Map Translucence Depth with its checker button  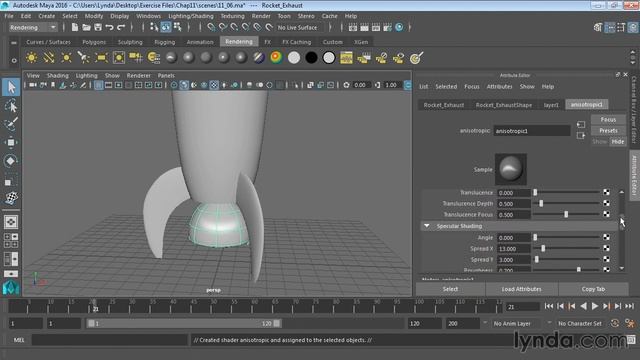607,203
